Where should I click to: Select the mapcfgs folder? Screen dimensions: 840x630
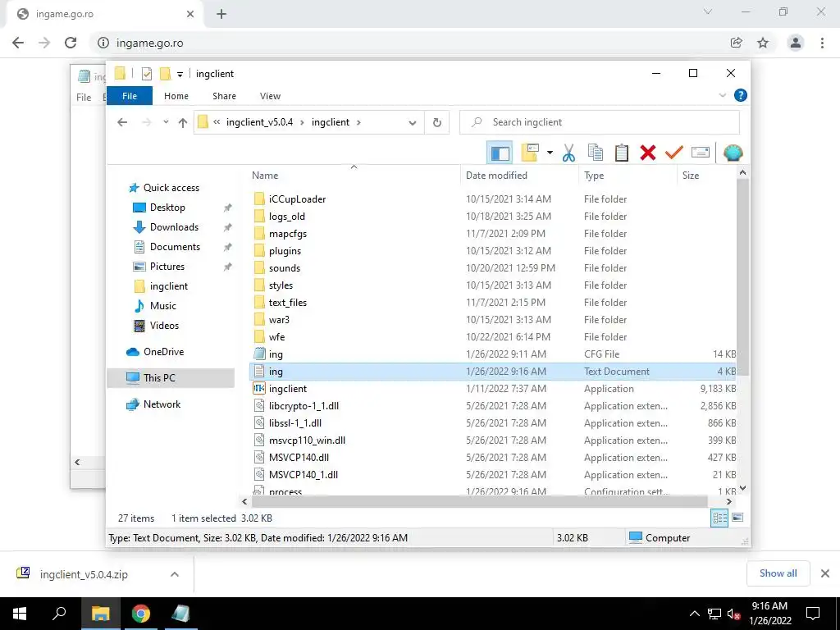[x=288, y=234]
